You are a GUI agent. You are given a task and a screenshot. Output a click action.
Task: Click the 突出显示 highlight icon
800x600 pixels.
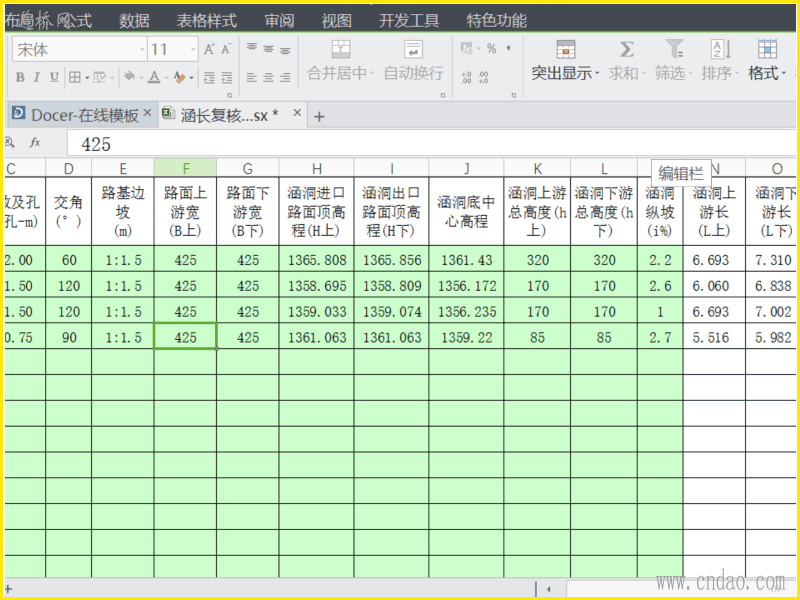click(x=566, y=49)
